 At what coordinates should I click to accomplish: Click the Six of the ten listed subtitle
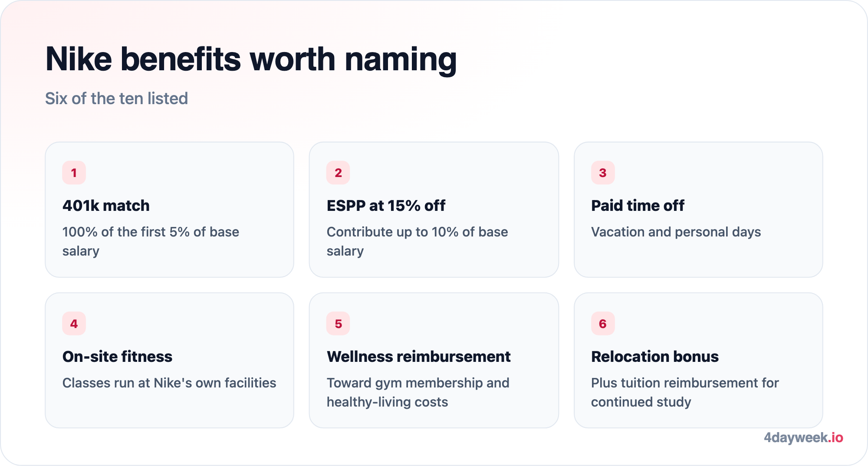(116, 98)
